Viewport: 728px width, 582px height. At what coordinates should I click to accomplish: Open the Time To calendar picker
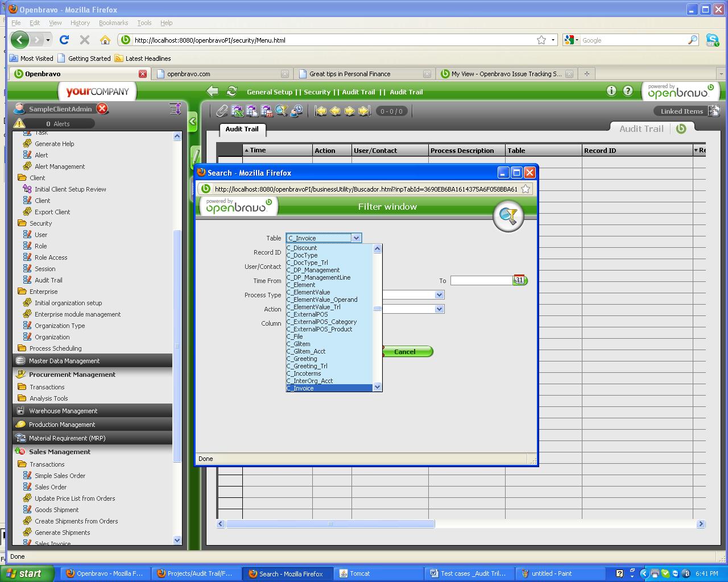[x=519, y=280]
